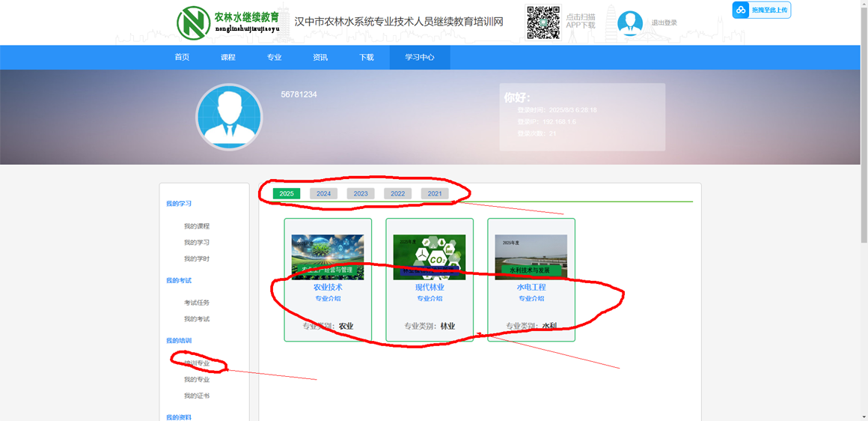Log out via 退出登录
This screenshot has width=868, height=421.
(664, 22)
